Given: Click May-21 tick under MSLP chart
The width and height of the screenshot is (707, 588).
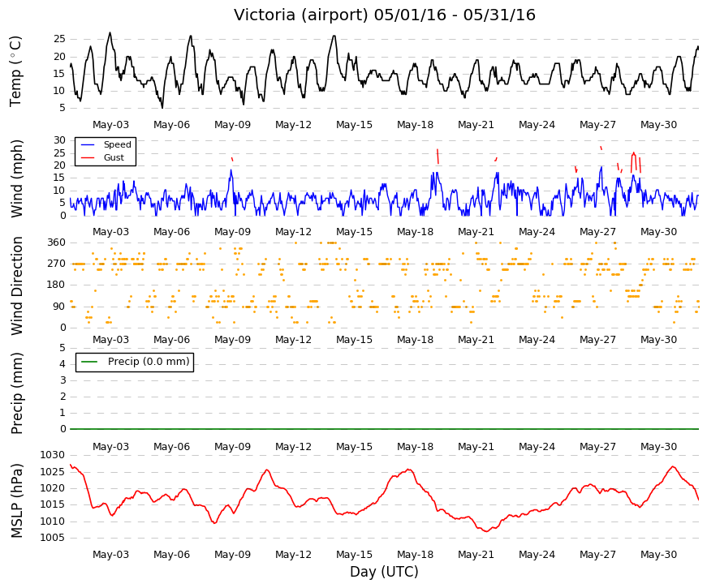Looking at the screenshot, I should pos(476,555).
